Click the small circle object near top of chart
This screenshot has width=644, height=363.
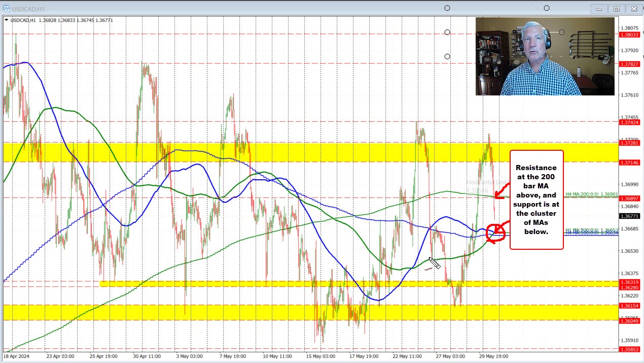447,32
